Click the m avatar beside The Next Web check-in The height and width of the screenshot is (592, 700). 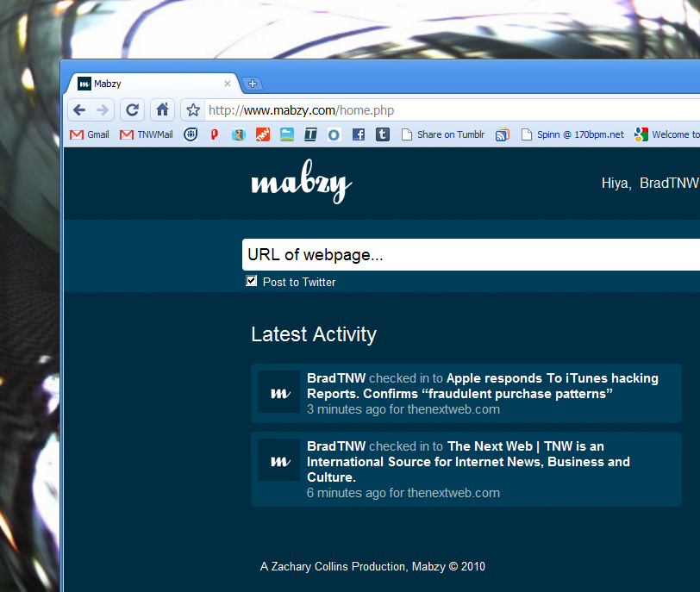coord(279,459)
